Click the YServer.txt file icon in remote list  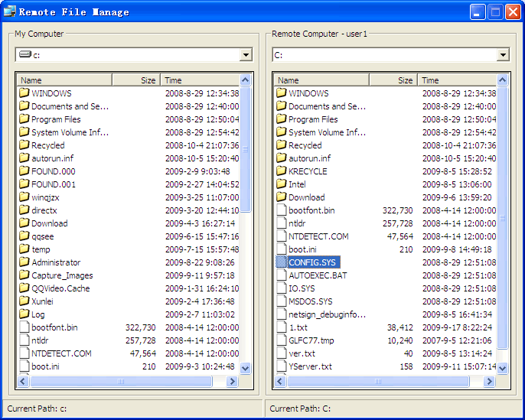[281, 366]
